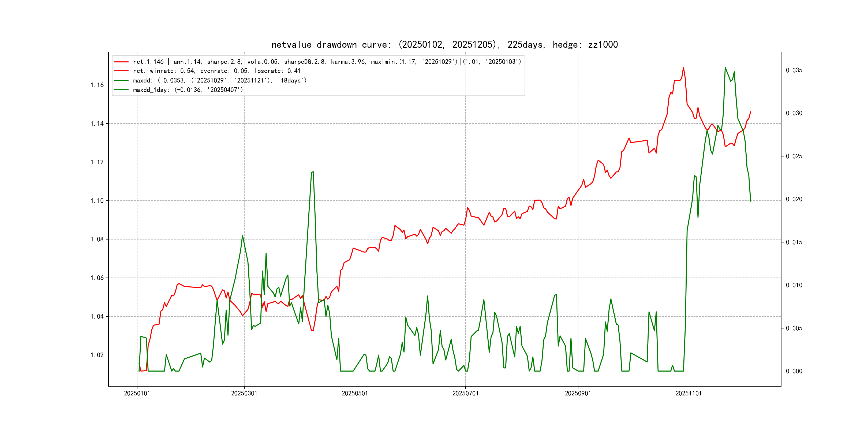The image size is (868, 434).
Task: Click right axis tick label 0.035
Action: tap(794, 70)
